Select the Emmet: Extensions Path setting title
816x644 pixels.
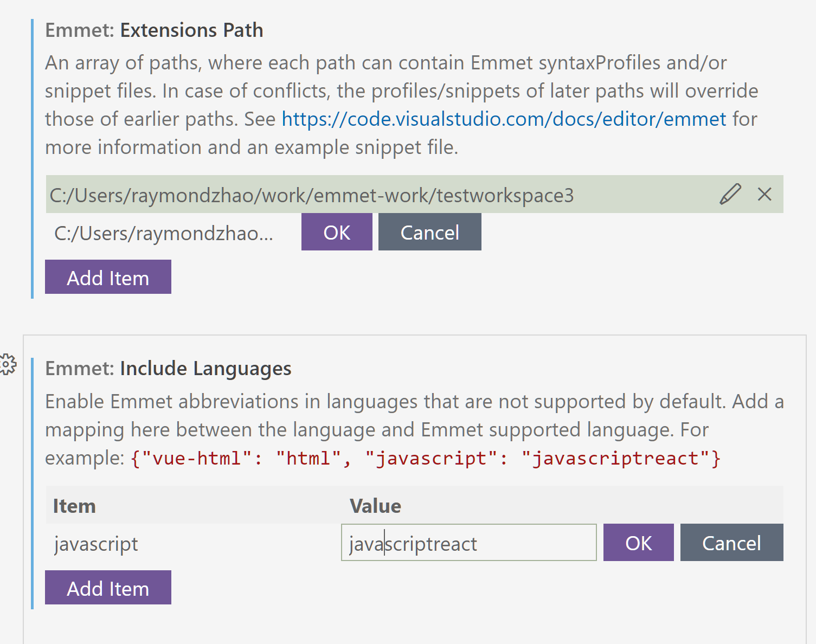(154, 30)
